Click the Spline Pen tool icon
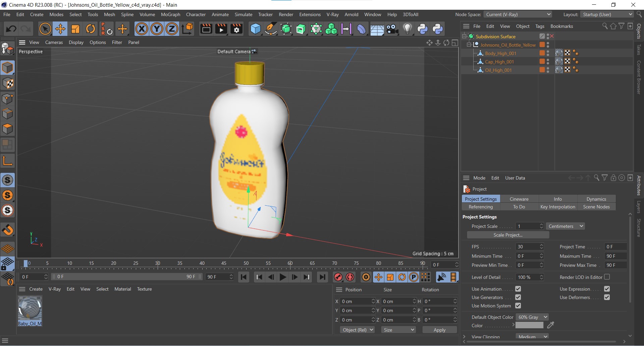The image size is (644, 346). [270, 29]
